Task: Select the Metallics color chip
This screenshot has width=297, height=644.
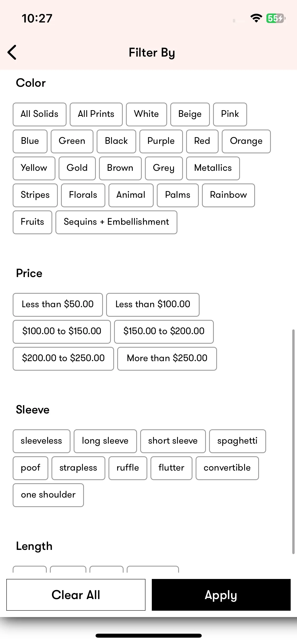Action: [x=213, y=168]
